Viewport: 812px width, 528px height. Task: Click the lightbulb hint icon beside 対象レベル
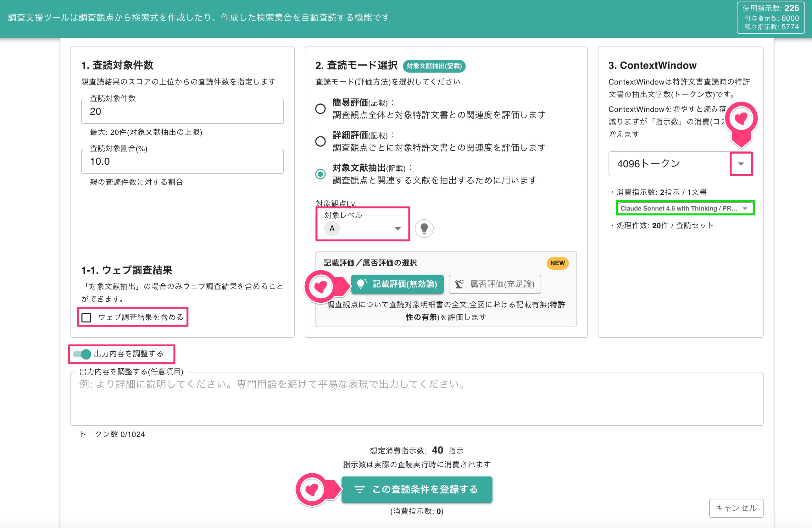(424, 228)
